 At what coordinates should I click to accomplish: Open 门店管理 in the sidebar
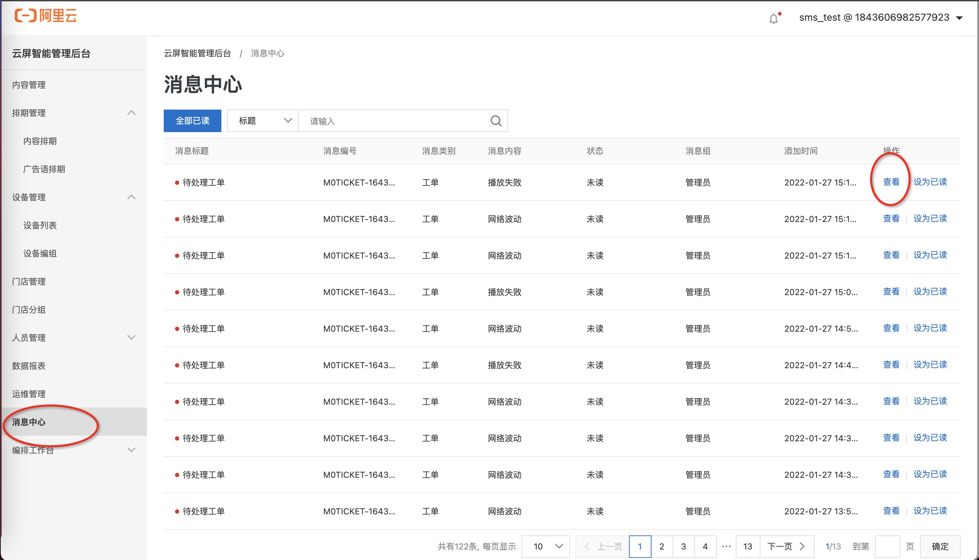[x=29, y=281]
